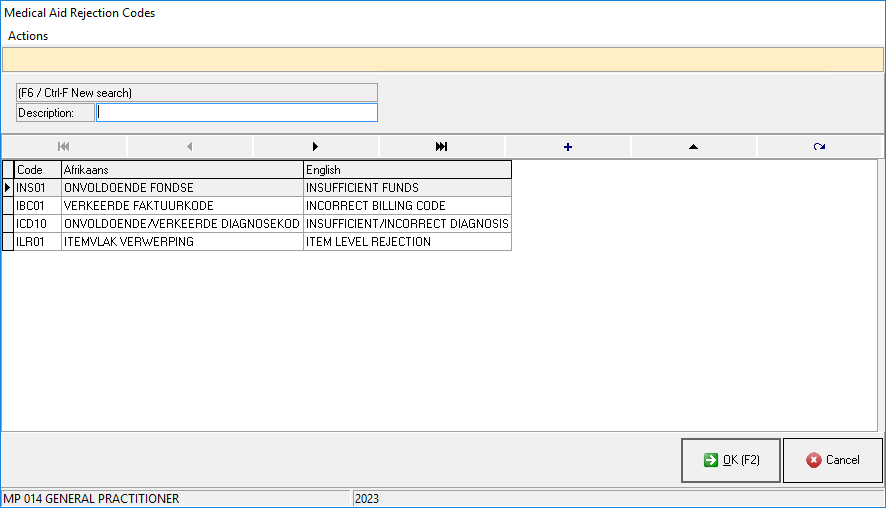886x508 pixels.
Task: Click the next record arrow
Action: [x=316, y=147]
